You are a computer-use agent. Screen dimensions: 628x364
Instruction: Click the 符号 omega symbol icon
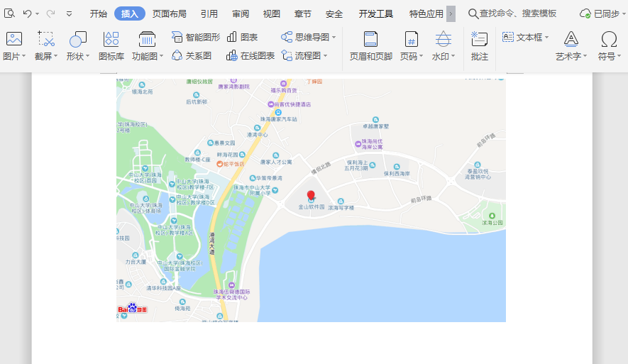pyautogui.click(x=609, y=39)
